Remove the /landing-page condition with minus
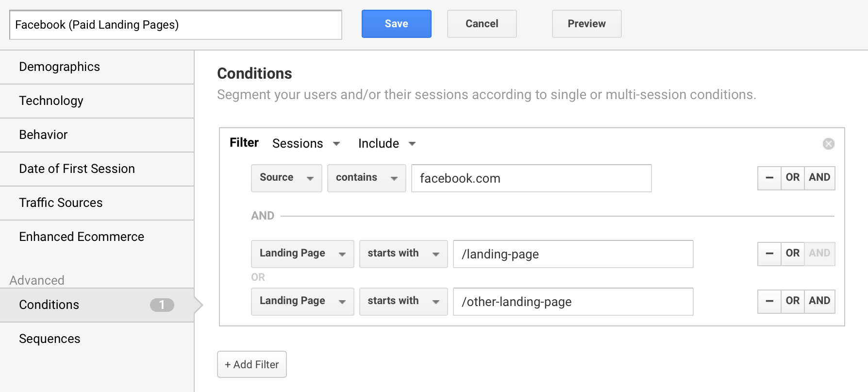 769,254
